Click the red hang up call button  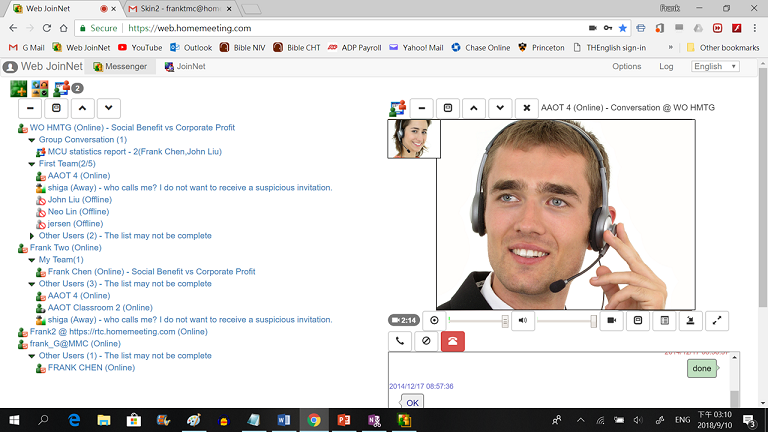(x=453, y=341)
